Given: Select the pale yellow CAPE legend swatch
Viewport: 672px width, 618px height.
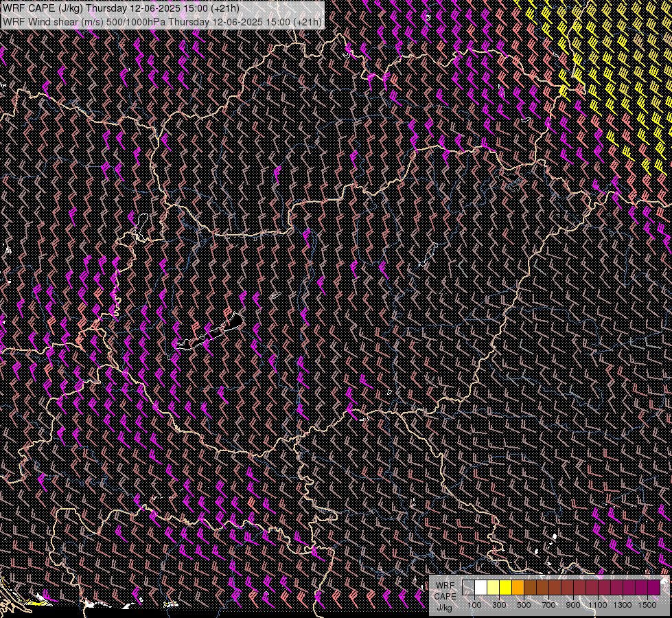Looking at the screenshot, I should 494,588.
